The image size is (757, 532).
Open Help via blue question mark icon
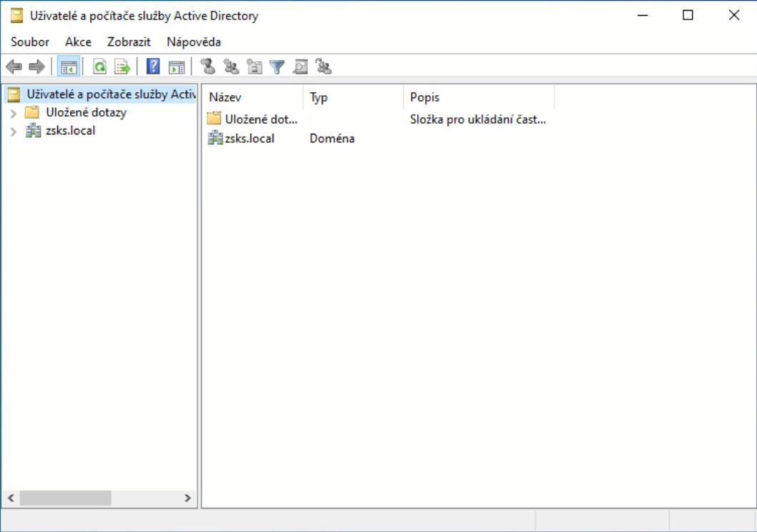pos(153,66)
